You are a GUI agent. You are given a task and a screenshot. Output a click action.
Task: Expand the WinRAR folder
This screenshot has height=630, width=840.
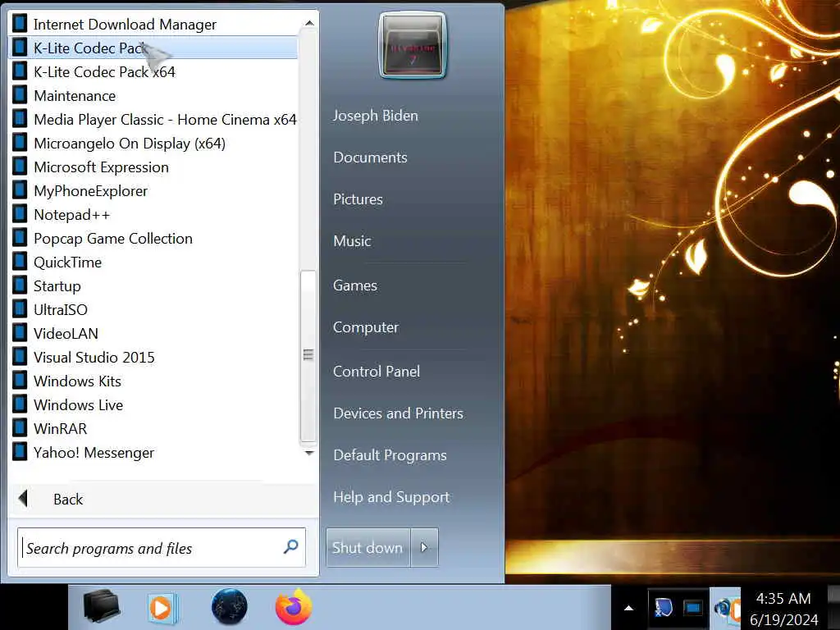(x=153, y=428)
